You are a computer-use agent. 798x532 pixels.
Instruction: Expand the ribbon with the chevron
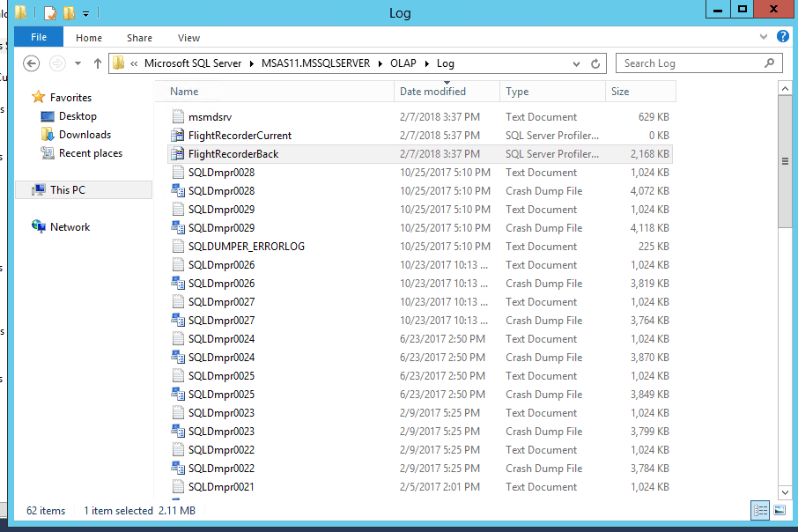coord(764,37)
